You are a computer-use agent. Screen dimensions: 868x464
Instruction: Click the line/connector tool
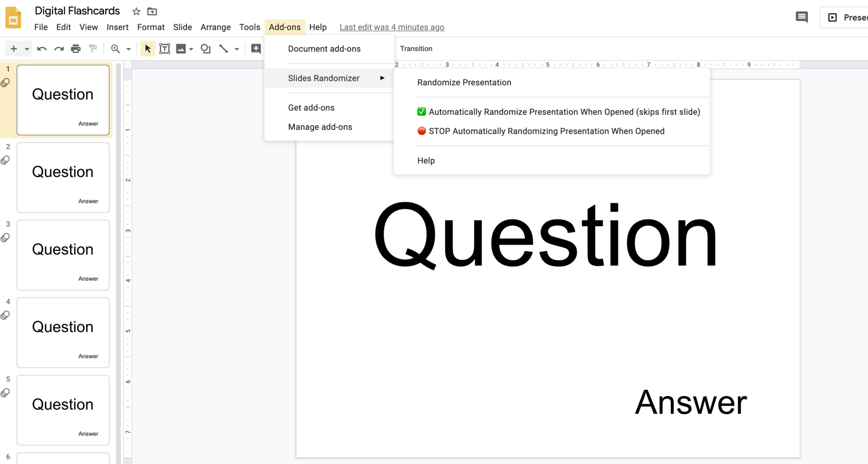[x=223, y=48]
